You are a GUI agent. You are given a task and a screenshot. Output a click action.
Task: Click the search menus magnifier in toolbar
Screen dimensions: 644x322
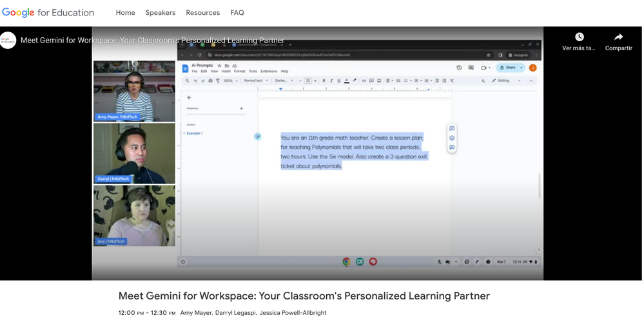(188, 80)
